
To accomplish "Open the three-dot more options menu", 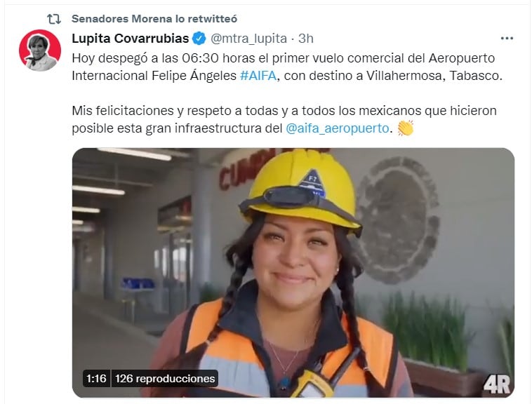I will click(507, 39).
